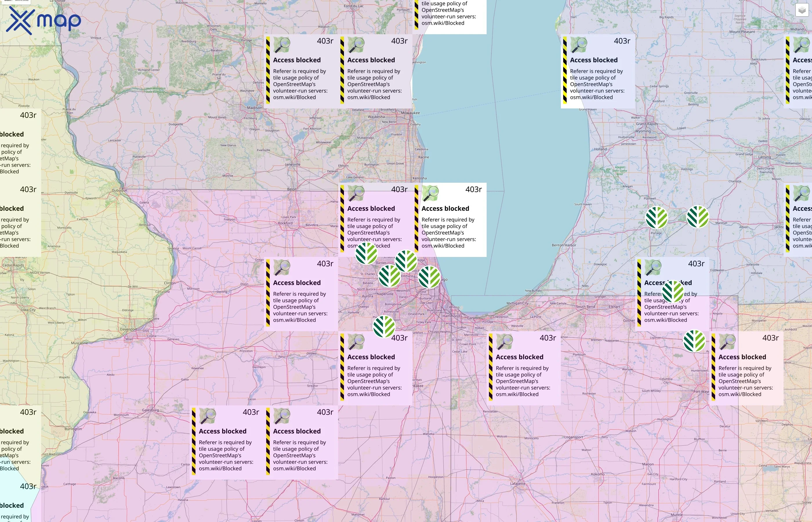Viewport: 812px width, 522px height.
Task: Click the Grand Rapids city label
Action: (647, 124)
